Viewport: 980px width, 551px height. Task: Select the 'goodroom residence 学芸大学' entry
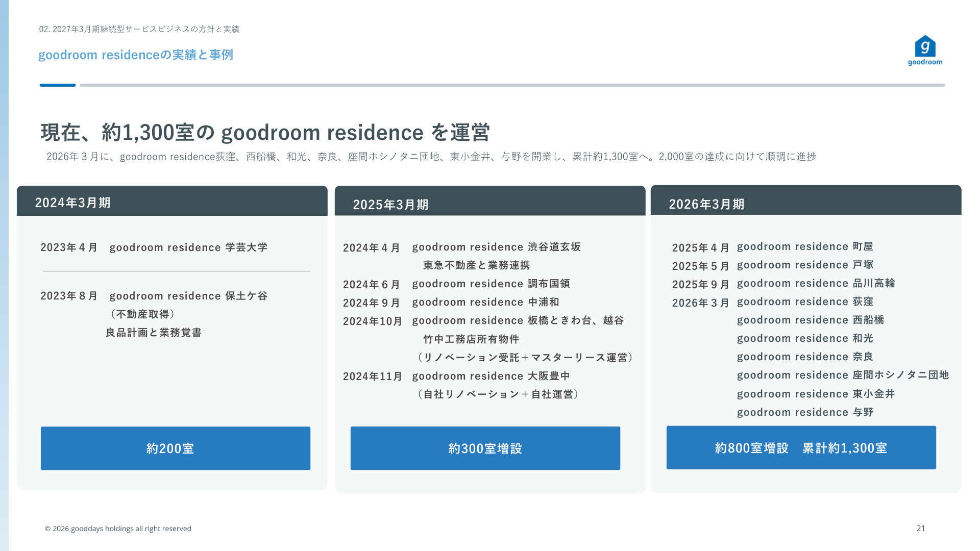click(x=189, y=247)
